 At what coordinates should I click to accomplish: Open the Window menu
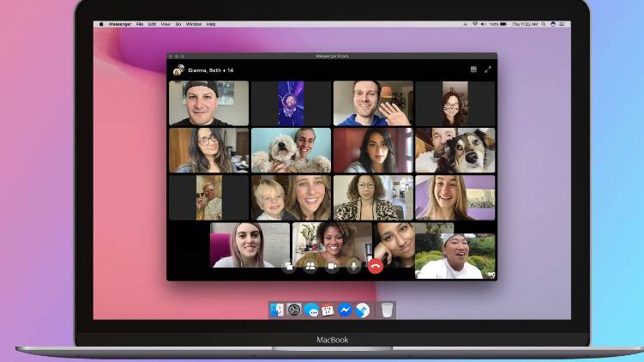(x=194, y=24)
